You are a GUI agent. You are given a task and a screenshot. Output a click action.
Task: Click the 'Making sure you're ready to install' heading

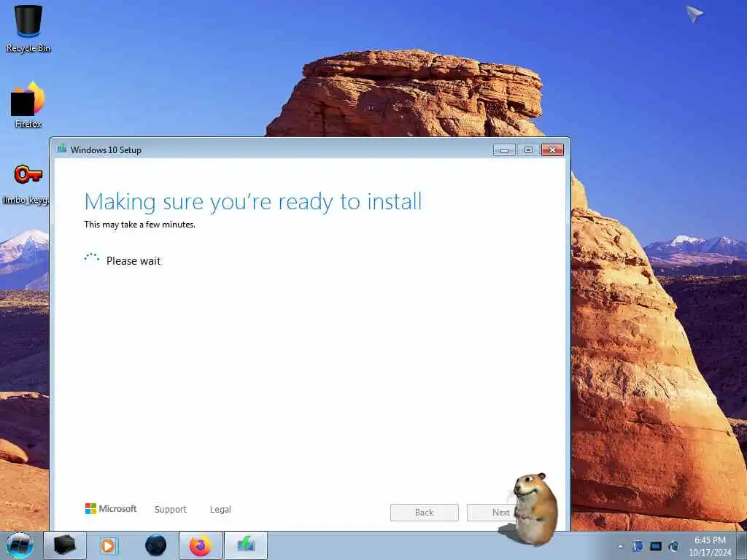click(253, 202)
